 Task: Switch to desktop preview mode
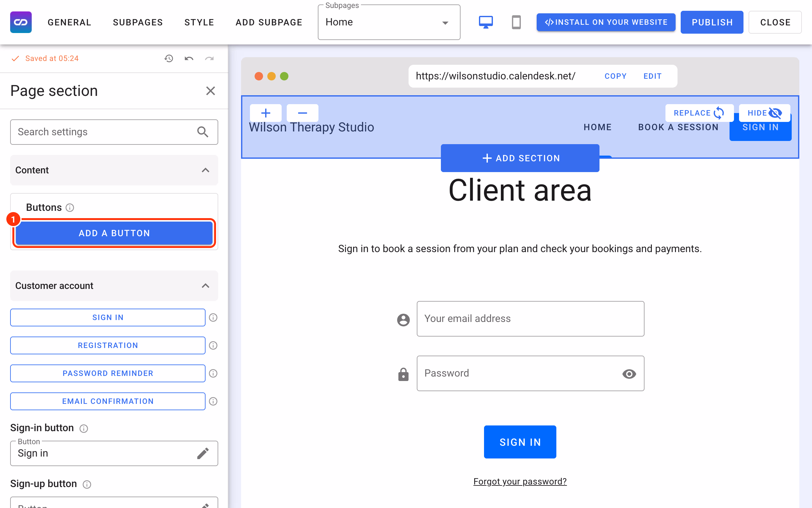[x=486, y=22]
